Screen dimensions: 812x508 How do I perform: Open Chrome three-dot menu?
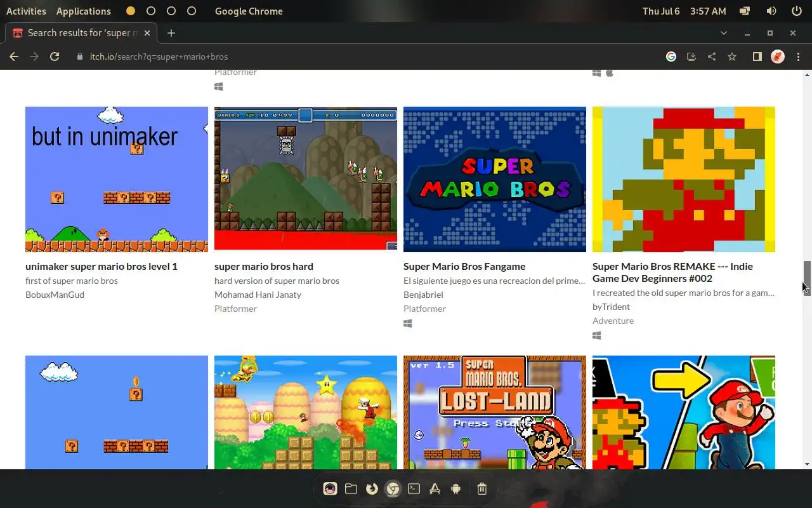pyautogui.click(x=798, y=57)
